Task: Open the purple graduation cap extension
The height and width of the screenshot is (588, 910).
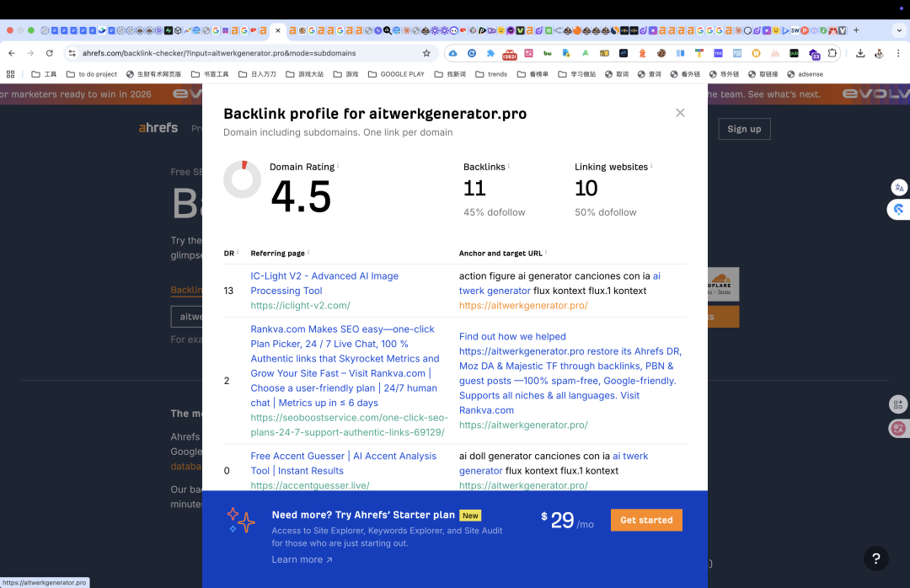Action: tap(814, 53)
